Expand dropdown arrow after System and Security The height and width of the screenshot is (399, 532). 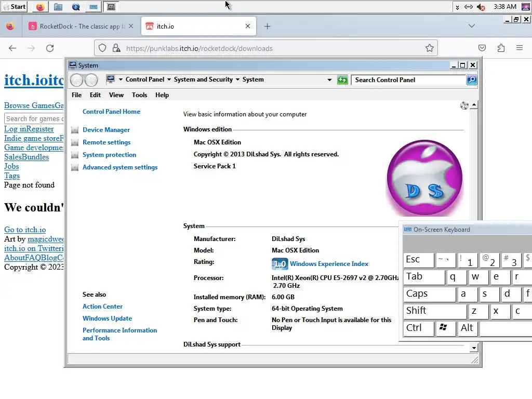pos(237,79)
